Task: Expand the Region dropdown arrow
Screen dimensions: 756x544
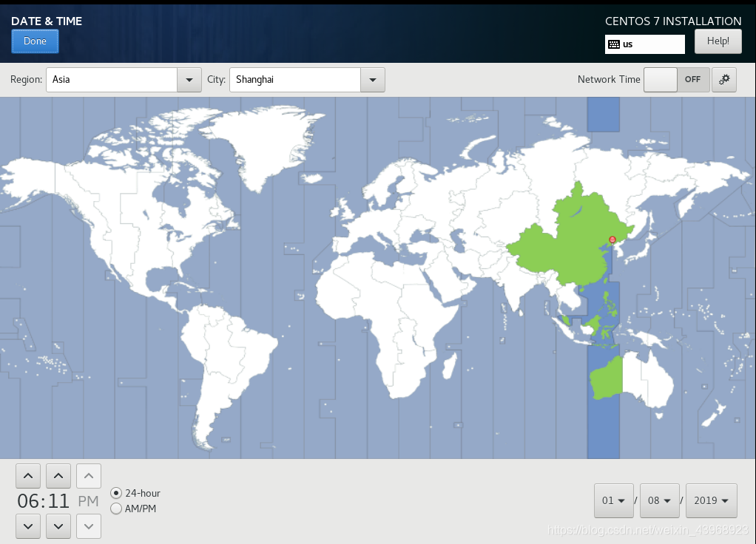Action: pos(189,80)
